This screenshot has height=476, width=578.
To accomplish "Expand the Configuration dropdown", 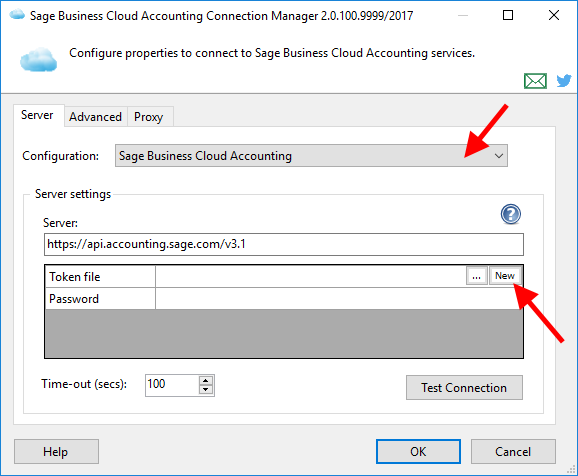I will [311, 156].
